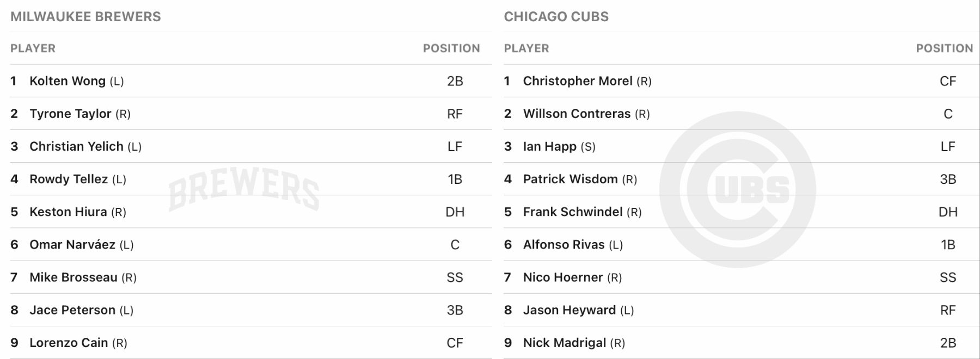Click the Milwaukee Brewers team heading
This screenshot has height=359, width=980.
[x=85, y=16]
